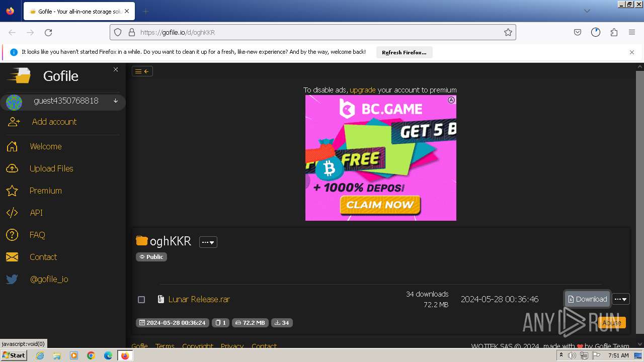Dismiss the Firefox notification bar
The image size is (644, 362).
click(x=632, y=52)
